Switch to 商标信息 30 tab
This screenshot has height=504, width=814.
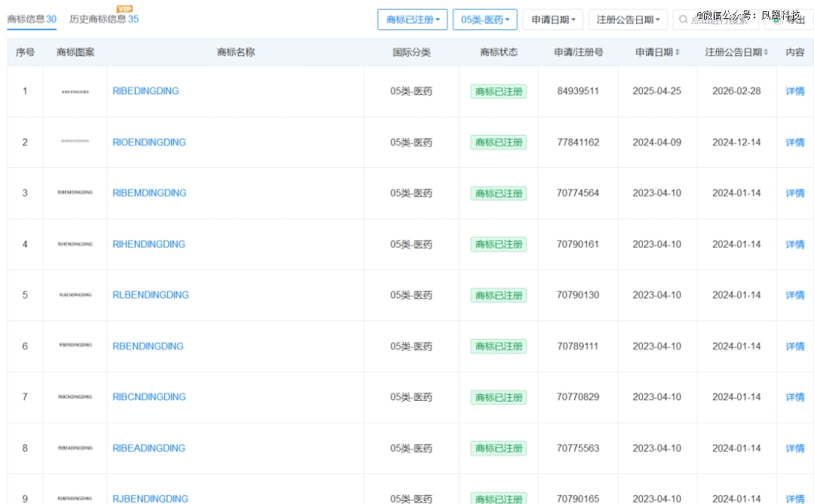tap(32, 19)
